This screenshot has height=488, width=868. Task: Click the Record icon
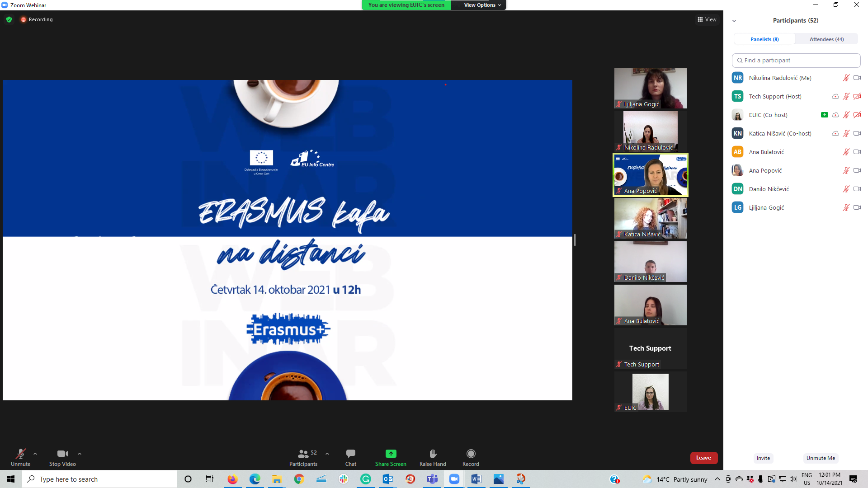tap(471, 454)
